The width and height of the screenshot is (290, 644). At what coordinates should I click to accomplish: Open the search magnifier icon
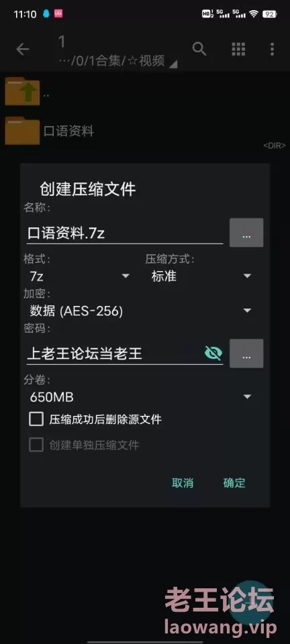(199, 49)
